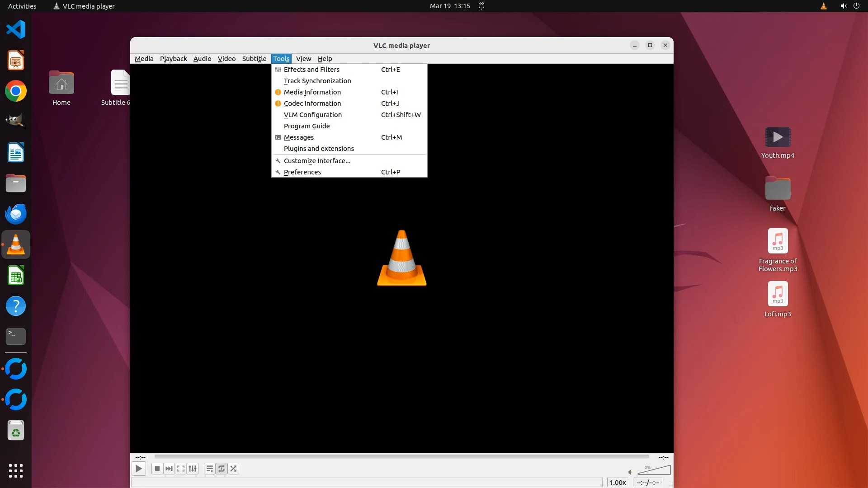Open the Media menu
This screenshot has width=868, height=488.
144,59
